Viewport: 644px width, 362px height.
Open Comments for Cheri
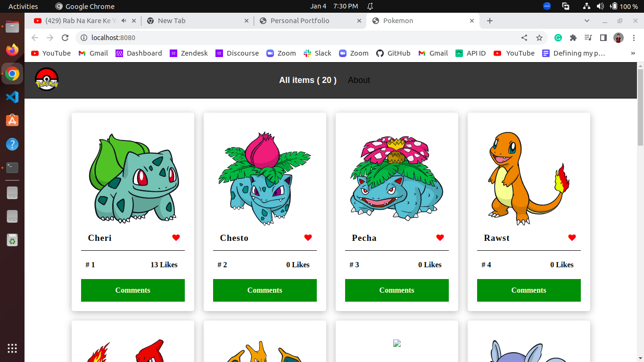click(133, 290)
